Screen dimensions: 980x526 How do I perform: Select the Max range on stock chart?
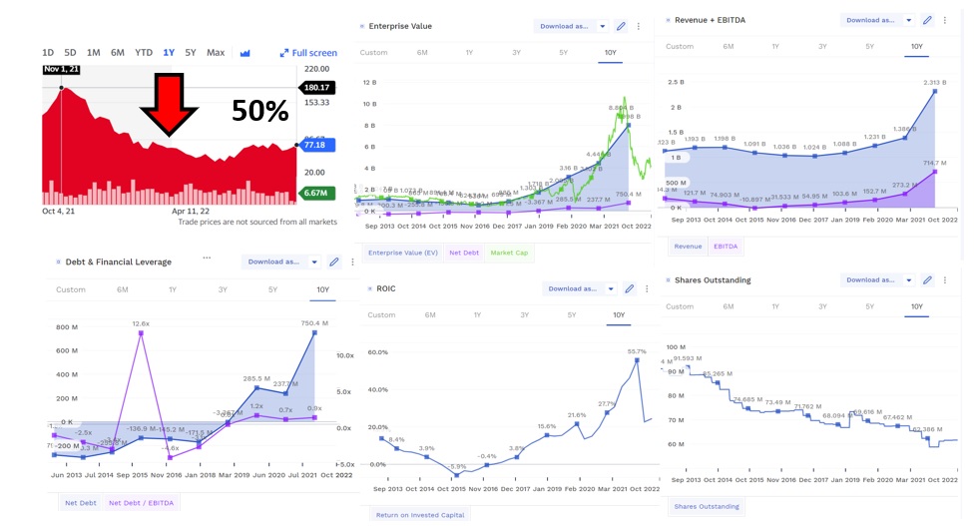pyautogui.click(x=216, y=53)
